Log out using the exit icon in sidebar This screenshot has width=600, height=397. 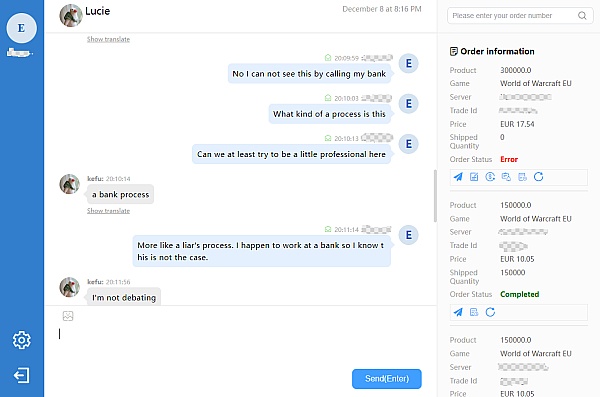tap(21, 376)
